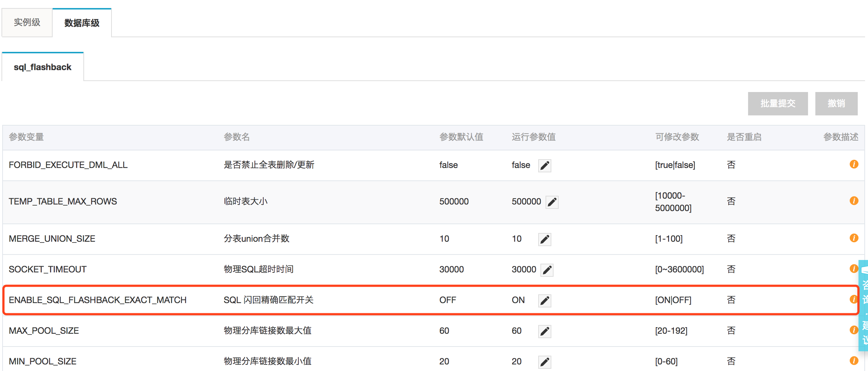Image resolution: width=868 pixels, height=371 pixels.
Task: Select the 数据库级 tab
Action: click(x=82, y=23)
